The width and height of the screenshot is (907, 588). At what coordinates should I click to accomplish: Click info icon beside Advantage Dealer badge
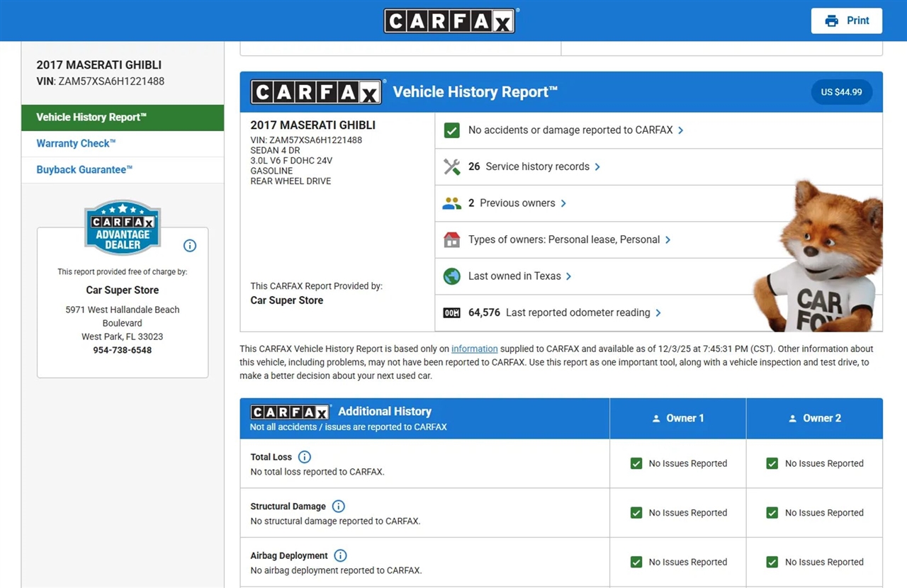point(189,246)
